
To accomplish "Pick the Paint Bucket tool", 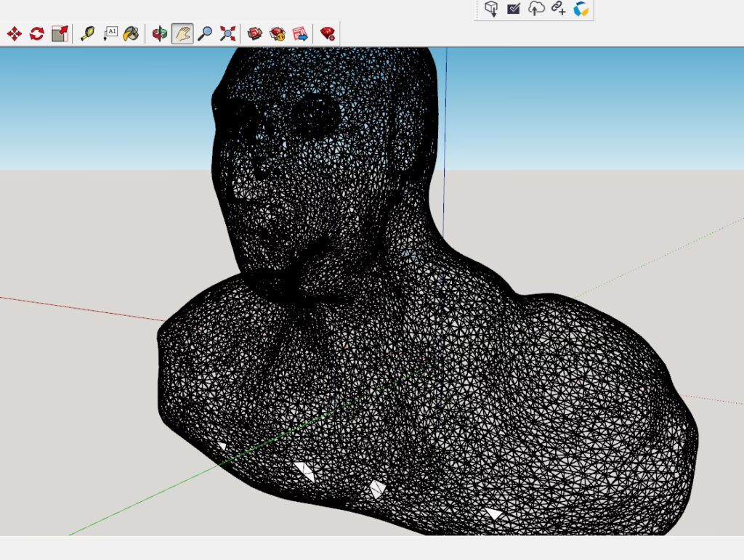I will point(131,33).
